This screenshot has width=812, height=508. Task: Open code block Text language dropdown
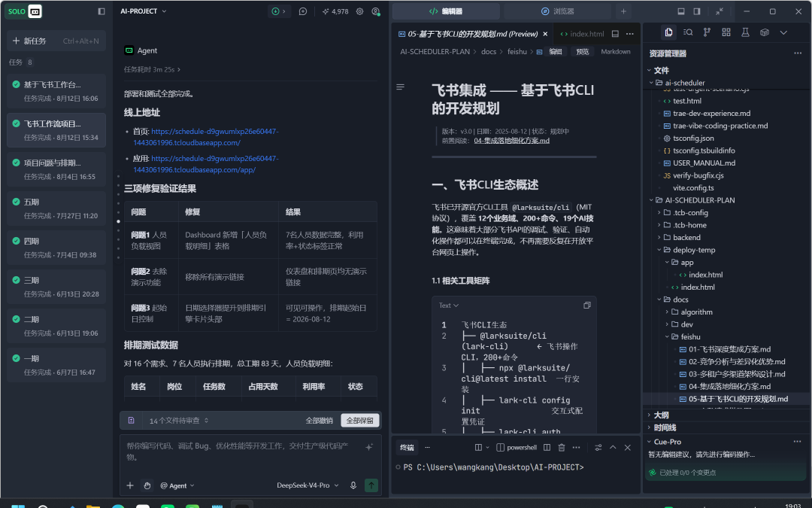click(448, 306)
